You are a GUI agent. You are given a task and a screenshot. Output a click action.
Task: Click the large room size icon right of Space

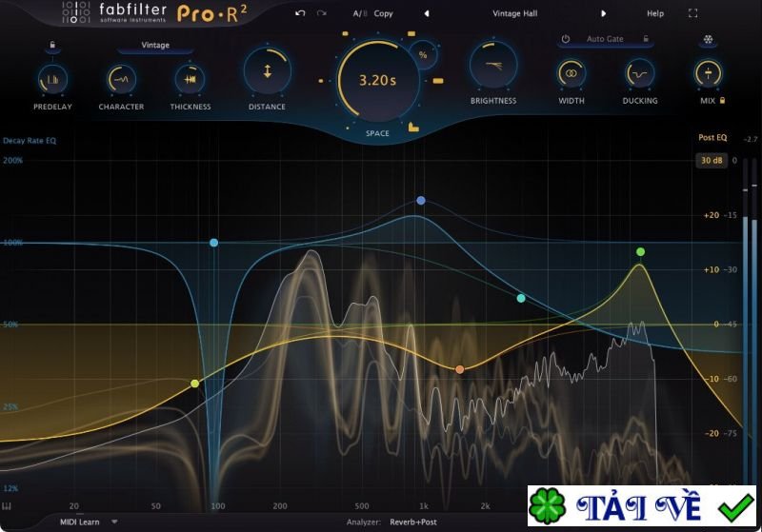point(438,81)
